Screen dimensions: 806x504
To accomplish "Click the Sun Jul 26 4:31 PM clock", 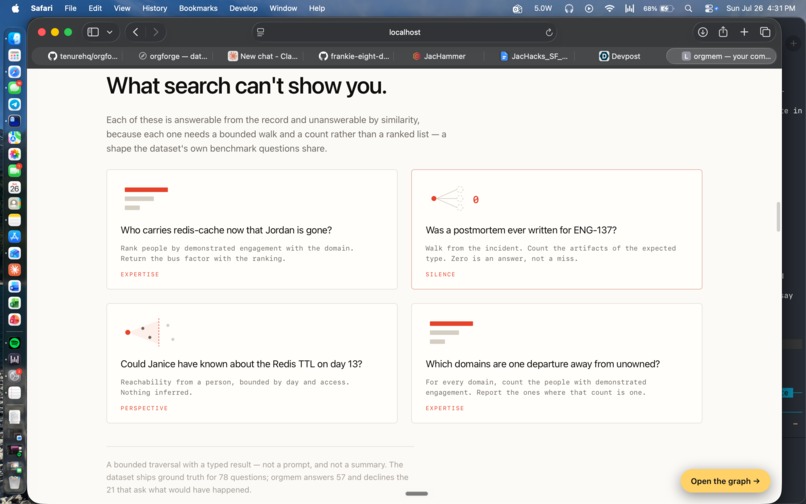I will [x=760, y=8].
